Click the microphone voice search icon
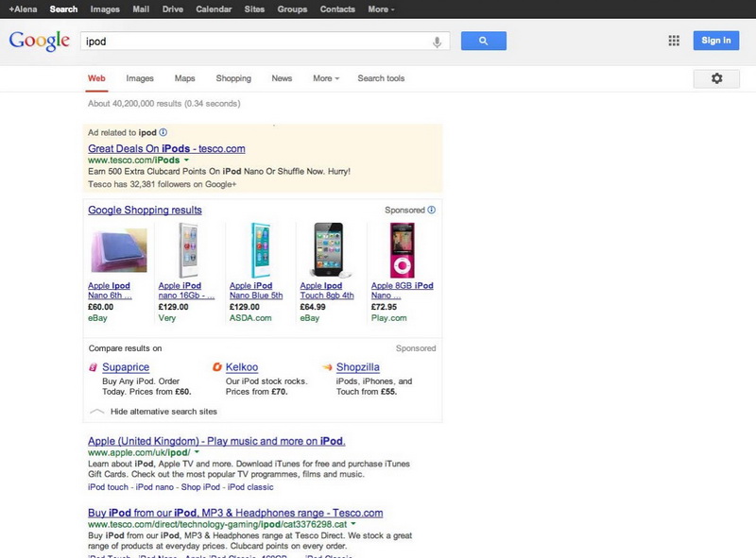Screen dimensions: 756x558 pos(437,42)
